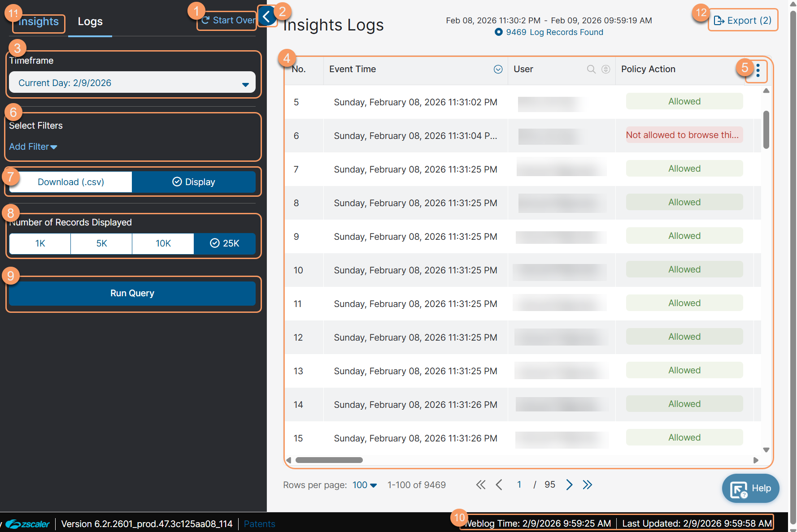Viewport: 797px width, 532px height.
Task: Click the Allowed badge in row 5
Action: [x=684, y=101]
